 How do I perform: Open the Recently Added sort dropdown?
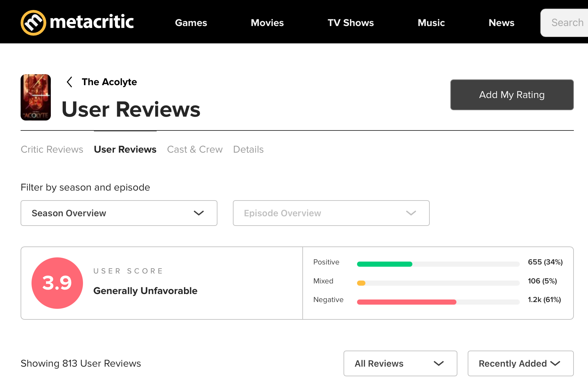pos(521,363)
